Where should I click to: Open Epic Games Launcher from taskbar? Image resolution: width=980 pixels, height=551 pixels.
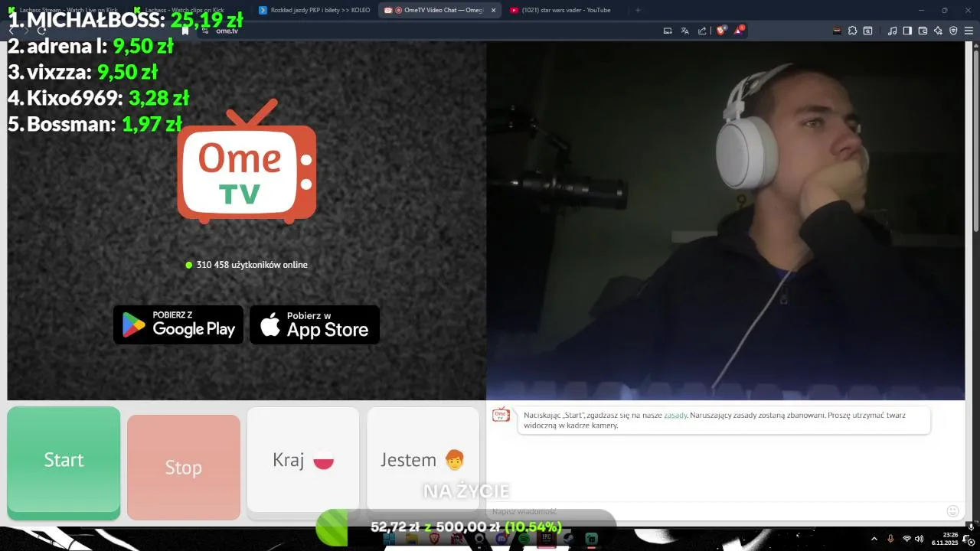click(x=547, y=539)
